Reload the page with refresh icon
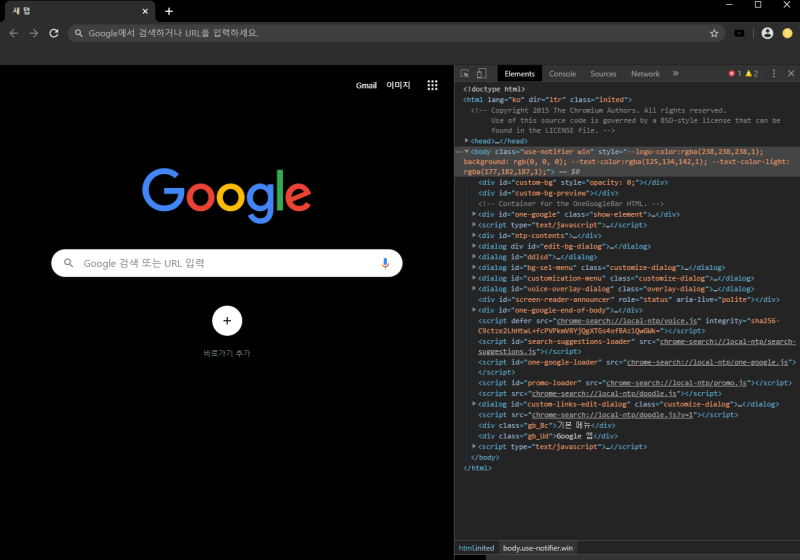Screen dimensions: 800x560 coord(54,33)
